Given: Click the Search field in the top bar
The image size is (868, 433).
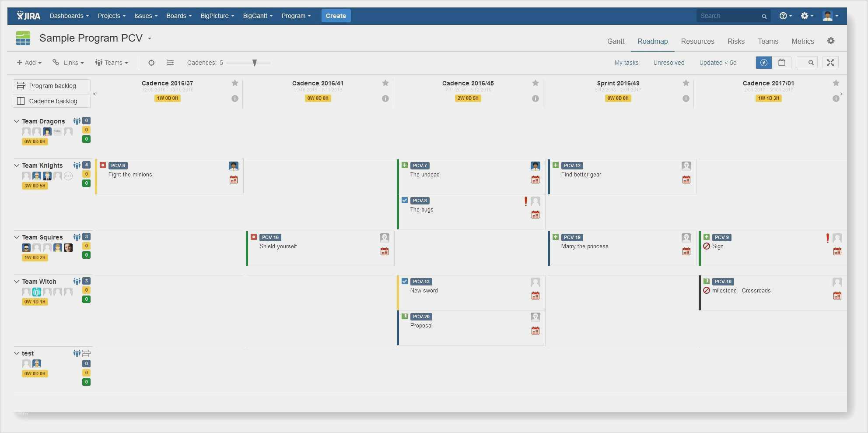Looking at the screenshot, I should pos(728,16).
